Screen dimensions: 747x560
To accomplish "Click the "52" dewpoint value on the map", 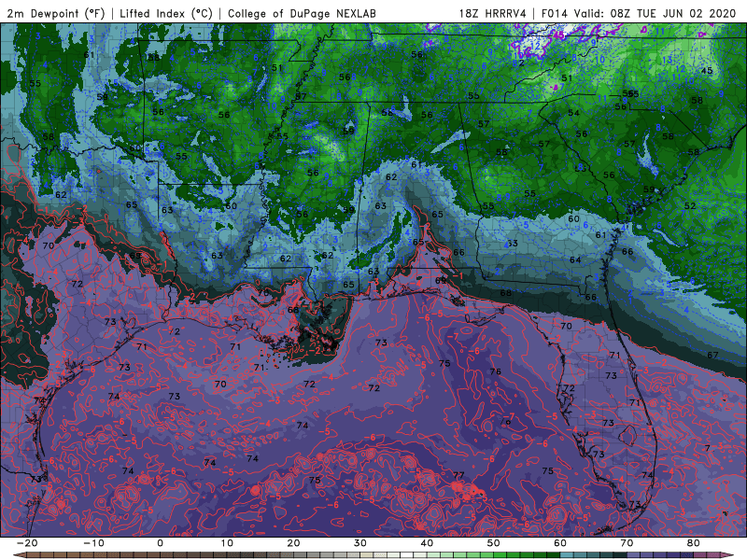I will 690,205.
